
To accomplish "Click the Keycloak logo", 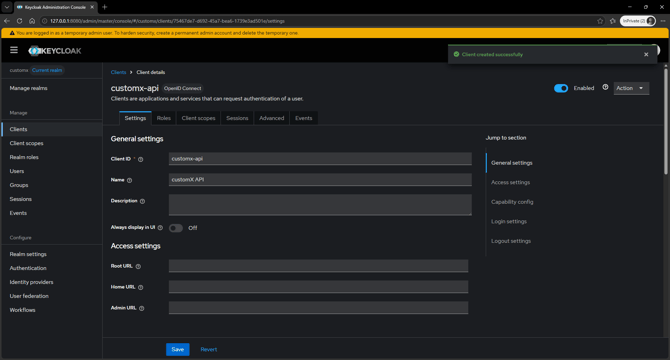I will (x=55, y=51).
